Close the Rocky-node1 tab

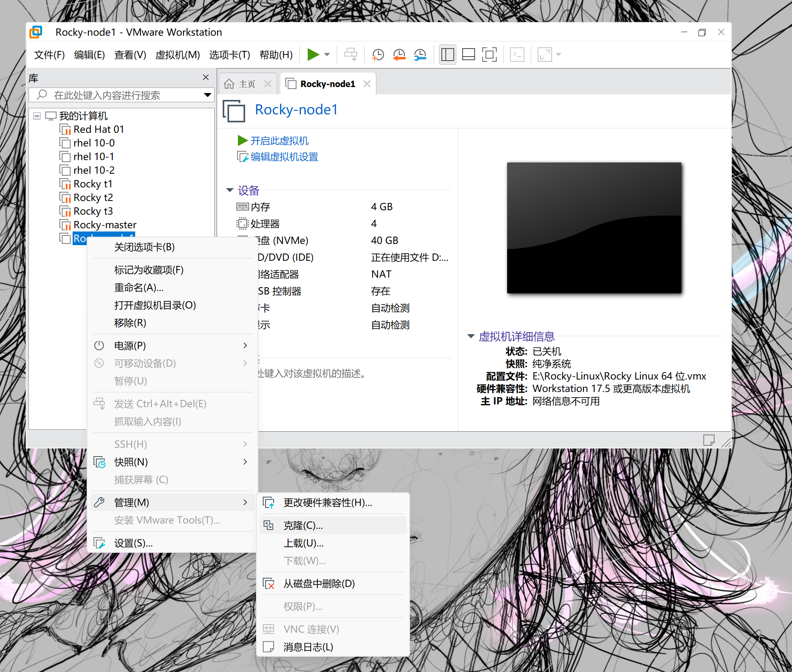tap(367, 84)
